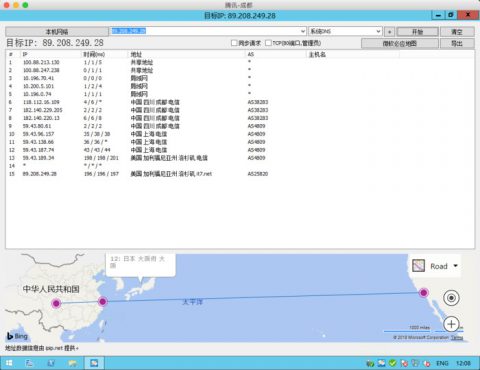Open the Windows Start button
The image size is (480, 370).
pyautogui.click(x=9, y=363)
